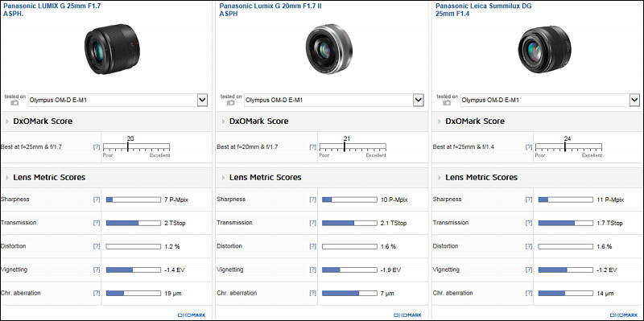Screen dimensions: 644x321
Task: Open [?] help for DxOMark Score of Summilux 25mm F1.4
Action: pyautogui.click(x=529, y=147)
